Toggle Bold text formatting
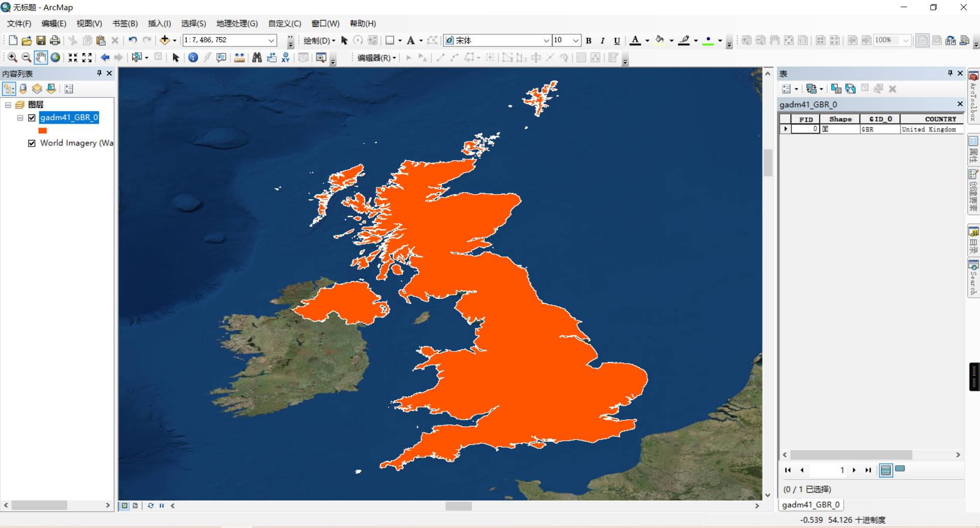Image resolution: width=980 pixels, height=528 pixels. coord(589,41)
